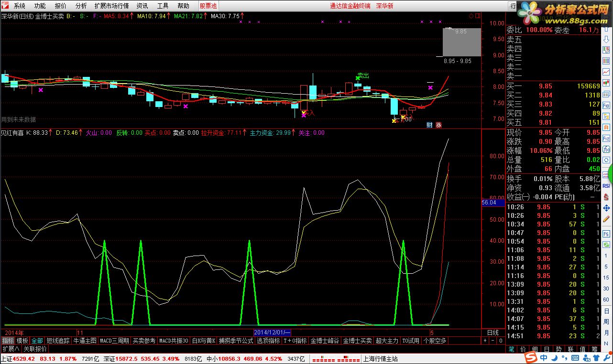Click the F12 trading icon

(606, 138)
